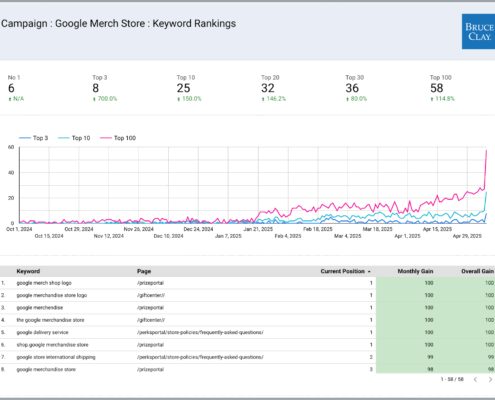The height and width of the screenshot is (400, 495).
Task: Click the Overall Gain column header
Action: click(477, 271)
